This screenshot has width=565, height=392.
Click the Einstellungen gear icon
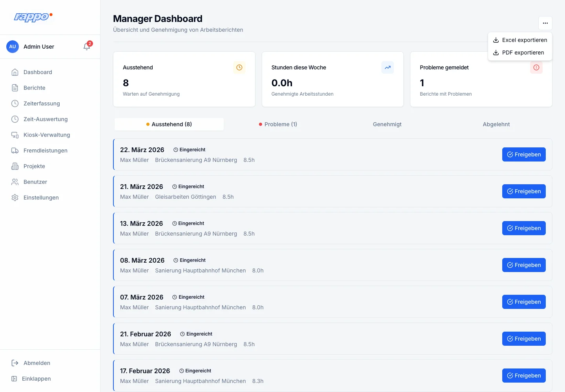click(x=15, y=198)
